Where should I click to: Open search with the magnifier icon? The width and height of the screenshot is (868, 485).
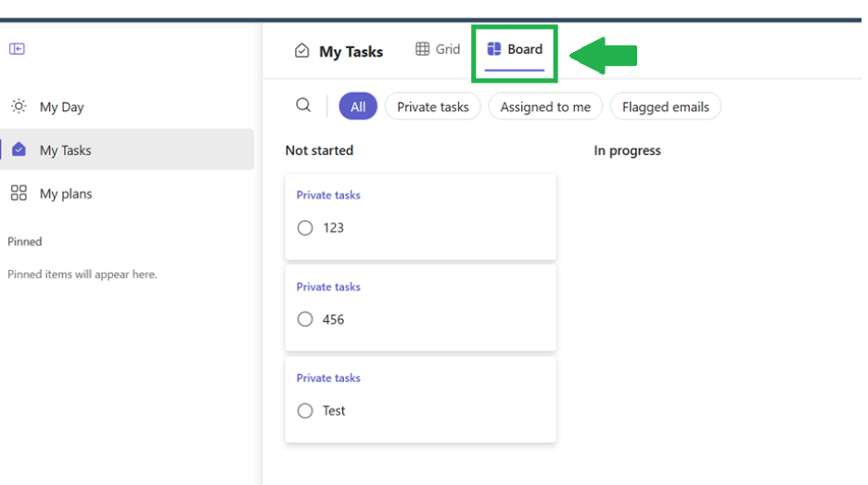(x=303, y=105)
